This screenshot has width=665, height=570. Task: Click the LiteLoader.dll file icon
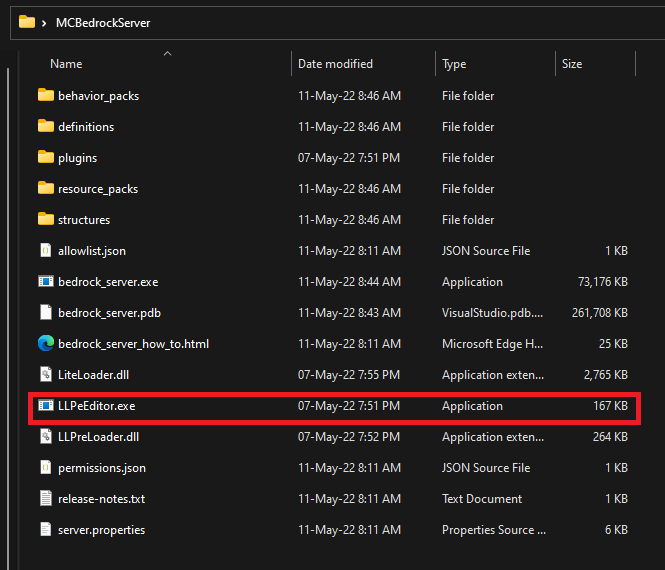pos(46,374)
